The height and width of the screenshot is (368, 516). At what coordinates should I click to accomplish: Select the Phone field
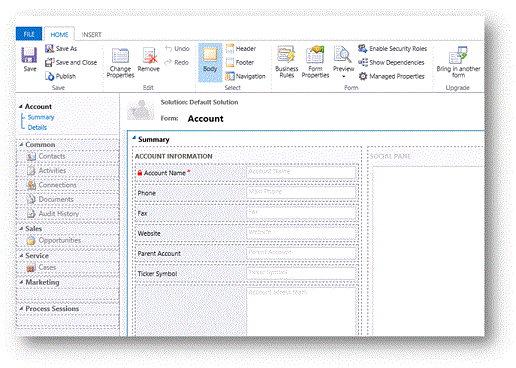coord(246,193)
